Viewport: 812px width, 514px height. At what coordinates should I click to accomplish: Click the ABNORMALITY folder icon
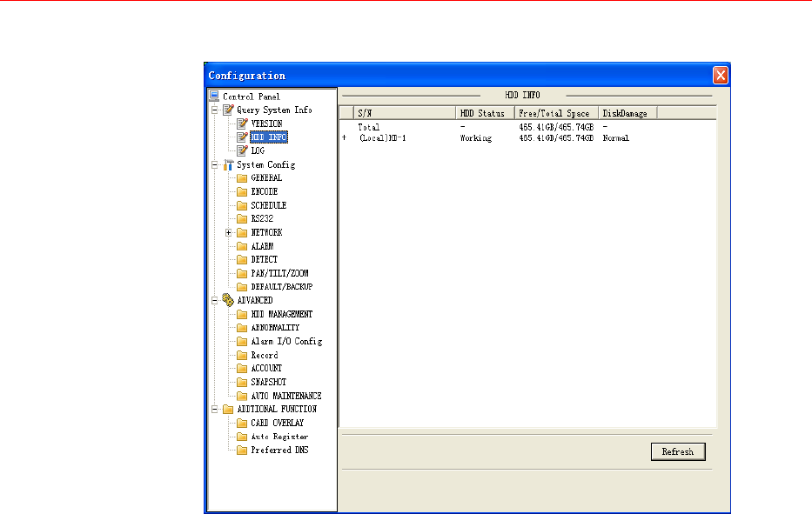pyautogui.click(x=242, y=328)
